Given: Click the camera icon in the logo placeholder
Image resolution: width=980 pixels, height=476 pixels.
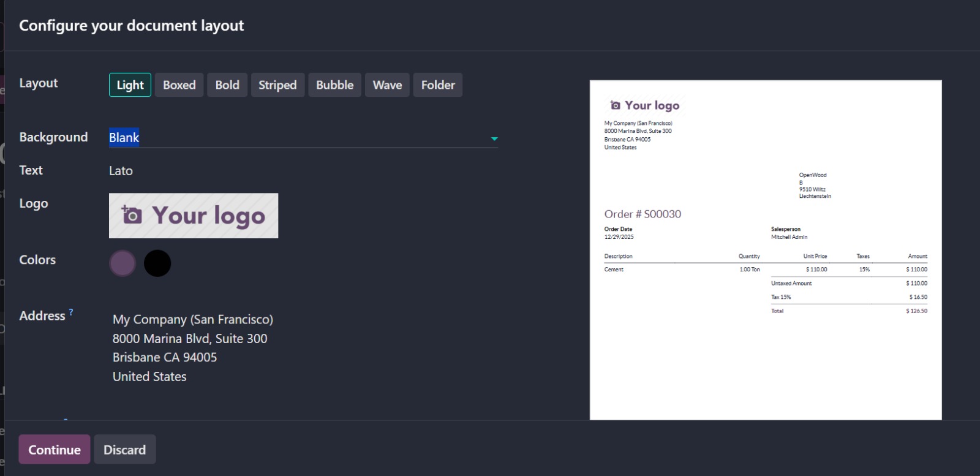Looking at the screenshot, I should tap(132, 215).
